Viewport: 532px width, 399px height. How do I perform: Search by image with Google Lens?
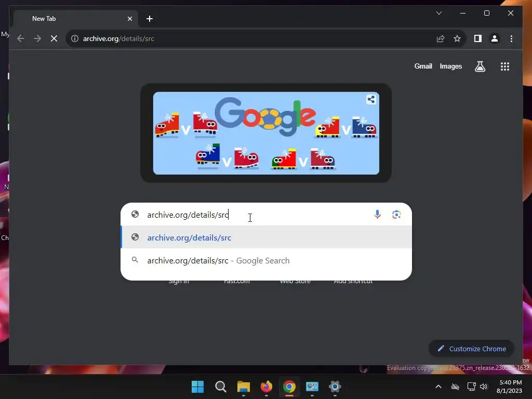click(396, 215)
